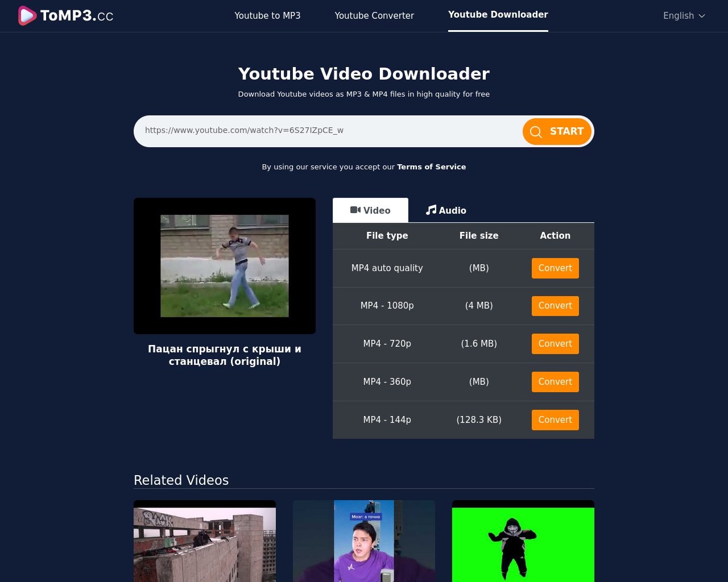Click the magnifier icon in START button
This screenshot has width=728, height=582.
pyautogui.click(x=536, y=132)
